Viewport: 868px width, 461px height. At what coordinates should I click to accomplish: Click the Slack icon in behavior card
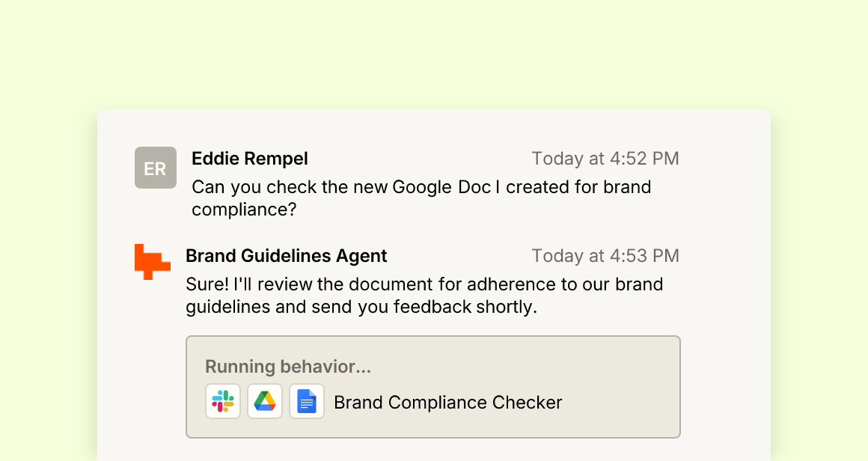(x=223, y=401)
